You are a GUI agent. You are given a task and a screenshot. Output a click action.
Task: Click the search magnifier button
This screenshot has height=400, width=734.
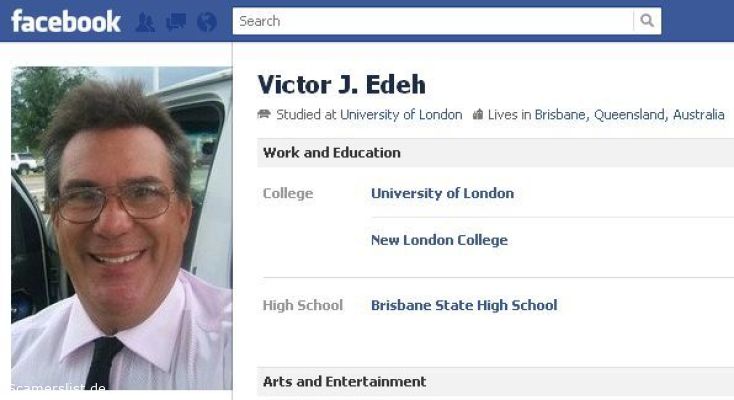pos(647,21)
